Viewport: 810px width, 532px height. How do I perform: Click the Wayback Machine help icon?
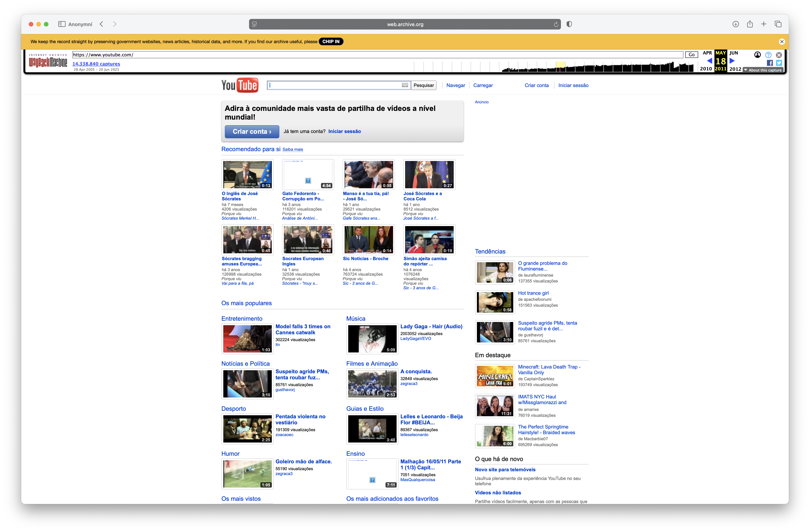coord(768,55)
